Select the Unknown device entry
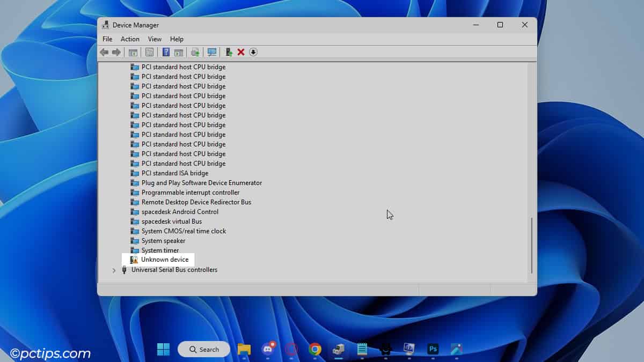 (164, 260)
